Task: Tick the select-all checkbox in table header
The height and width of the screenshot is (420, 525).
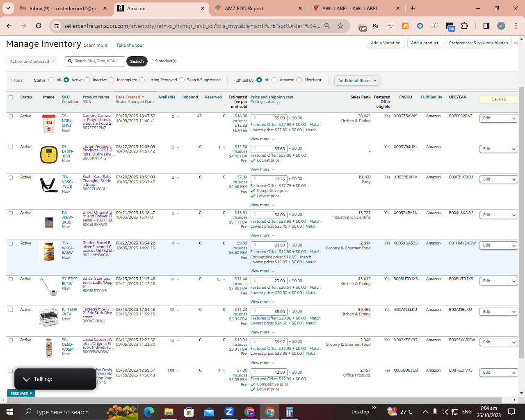Action: (x=11, y=97)
